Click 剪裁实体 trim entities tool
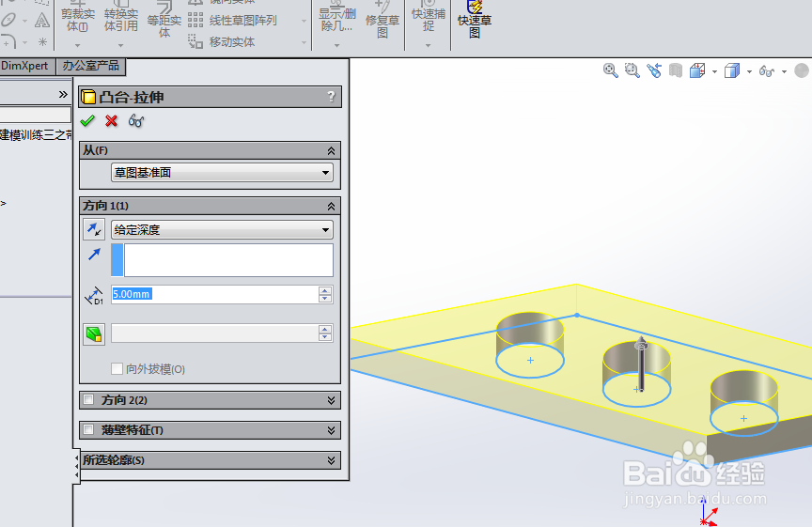812x527 pixels. (78, 16)
